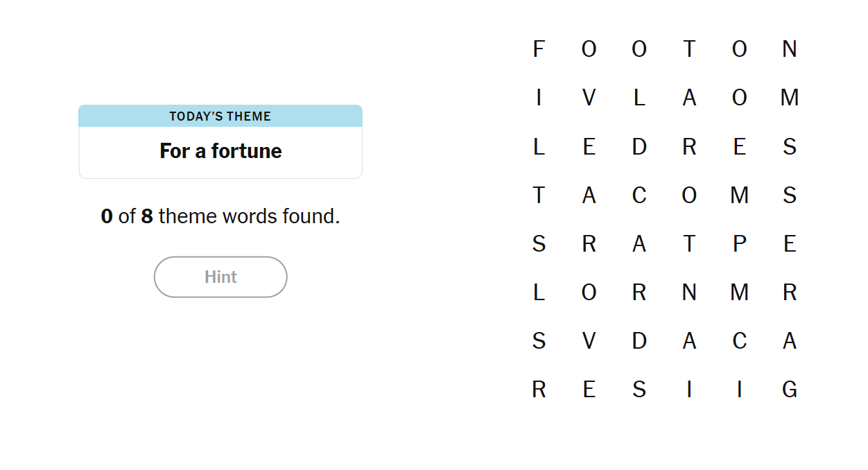Screen dimensions: 868x470
Task: Select the M ending the second row
Action: (790, 98)
